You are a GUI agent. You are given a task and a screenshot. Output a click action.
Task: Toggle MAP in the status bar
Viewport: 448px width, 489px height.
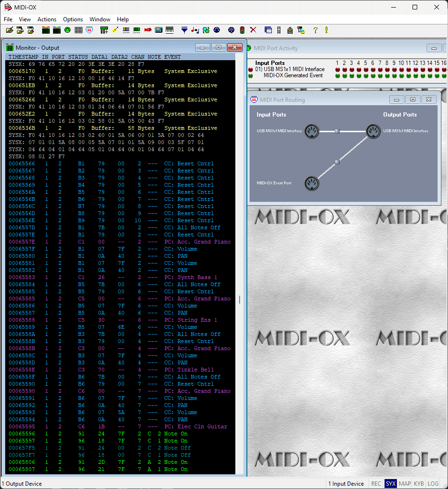pyautogui.click(x=404, y=484)
